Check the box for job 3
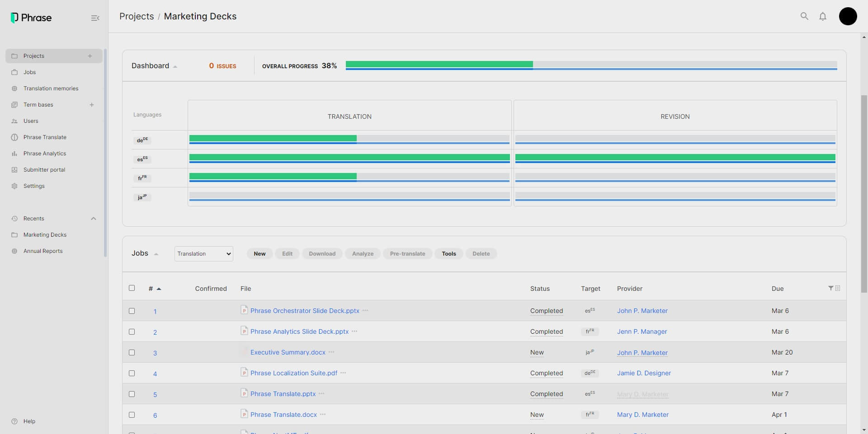Viewport: 868px width, 434px height. coord(132,352)
